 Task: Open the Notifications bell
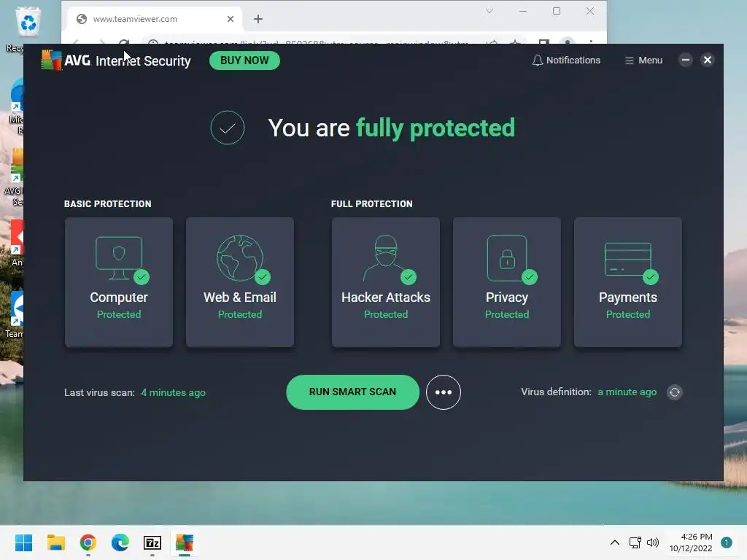(566, 61)
